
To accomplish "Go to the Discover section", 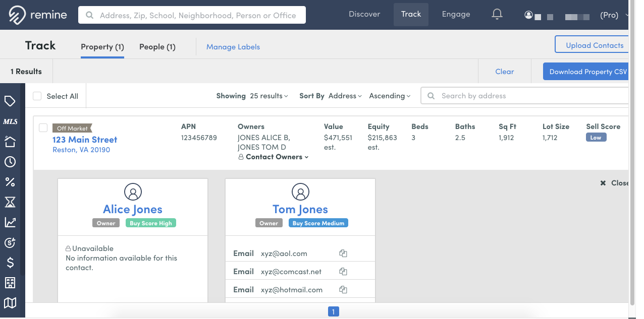I will [x=364, y=14].
